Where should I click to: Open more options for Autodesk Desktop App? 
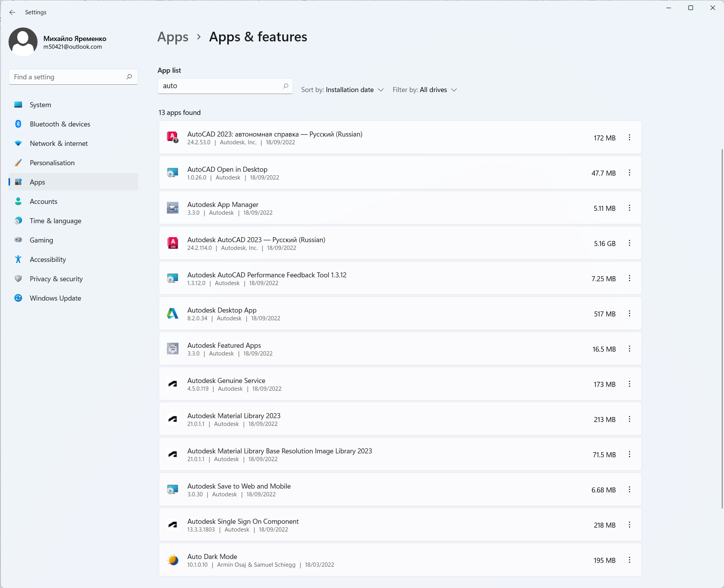coord(630,314)
